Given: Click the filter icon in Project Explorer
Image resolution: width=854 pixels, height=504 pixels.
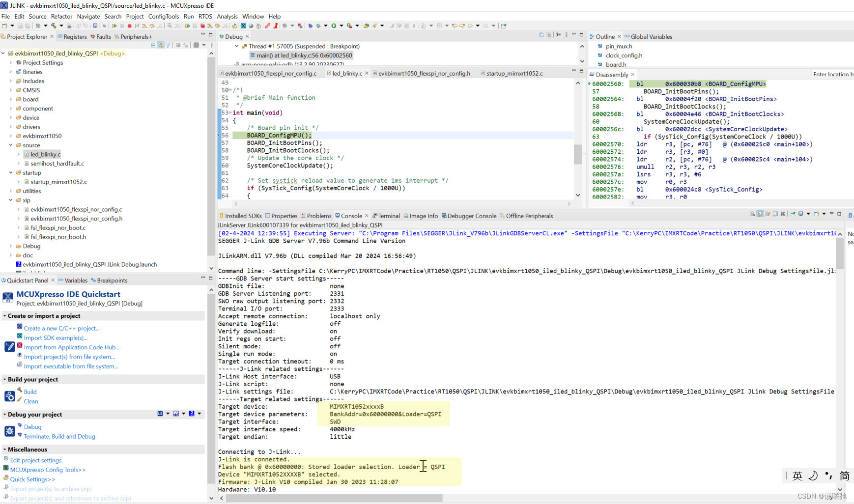Looking at the screenshot, I should pos(168,45).
